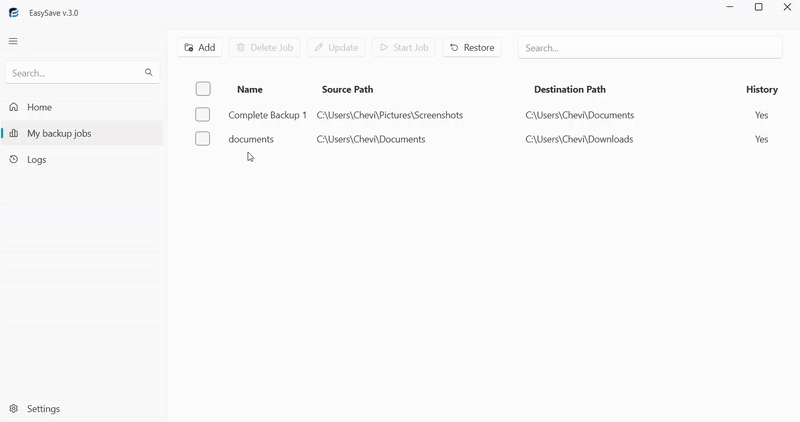This screenshot has height=422, width=800.
Task: Click destination path C:\Users\Chevi\Documents
Action: (x=580, y=115)
